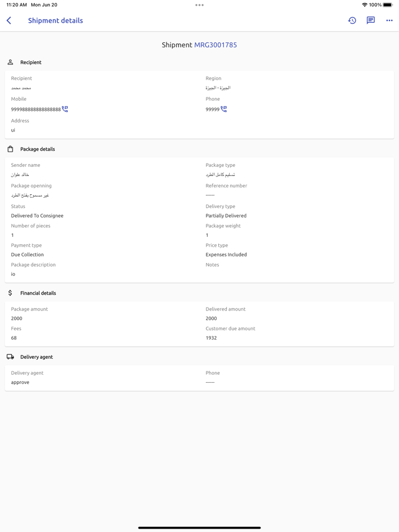
Task: Tap the delivery agent name approve
Action: (x=20, y=382)
